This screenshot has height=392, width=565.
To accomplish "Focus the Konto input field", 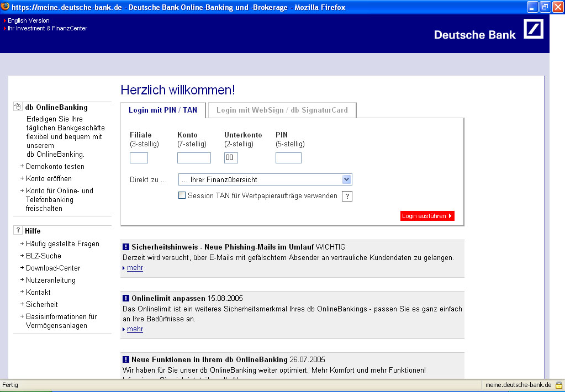I will click(194, 158).
